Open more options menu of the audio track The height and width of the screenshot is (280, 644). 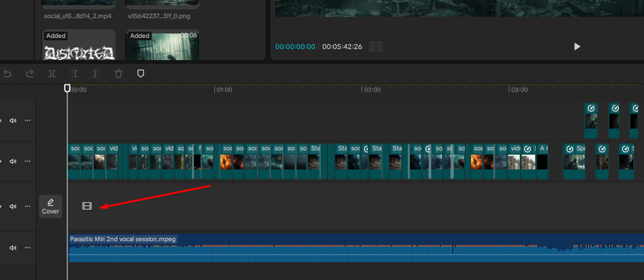click(x=28, y=248)
